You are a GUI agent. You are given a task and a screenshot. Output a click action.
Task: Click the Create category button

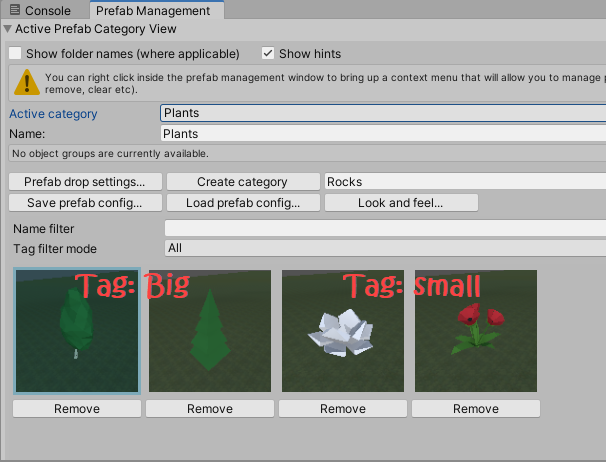(243, 182)
